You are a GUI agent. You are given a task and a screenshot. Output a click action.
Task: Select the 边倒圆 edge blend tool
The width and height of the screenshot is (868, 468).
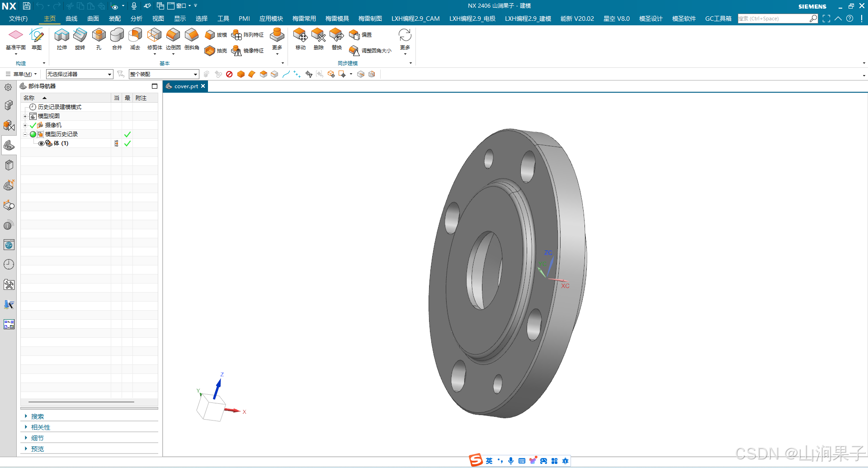[173, 39]
